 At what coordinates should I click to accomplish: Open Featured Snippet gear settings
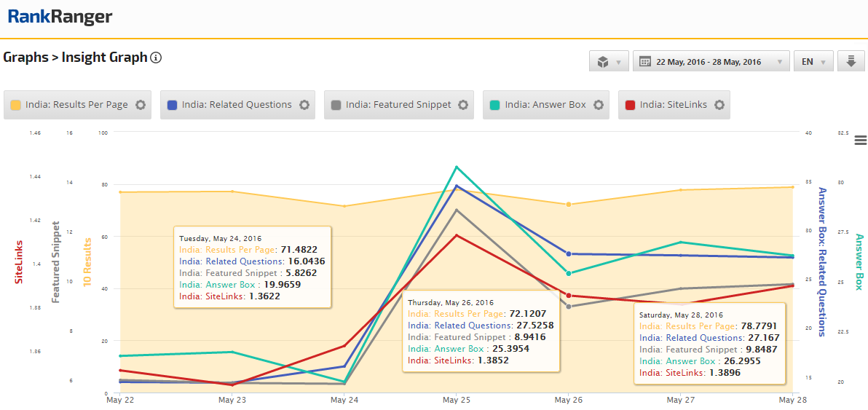tap(464, 105)
